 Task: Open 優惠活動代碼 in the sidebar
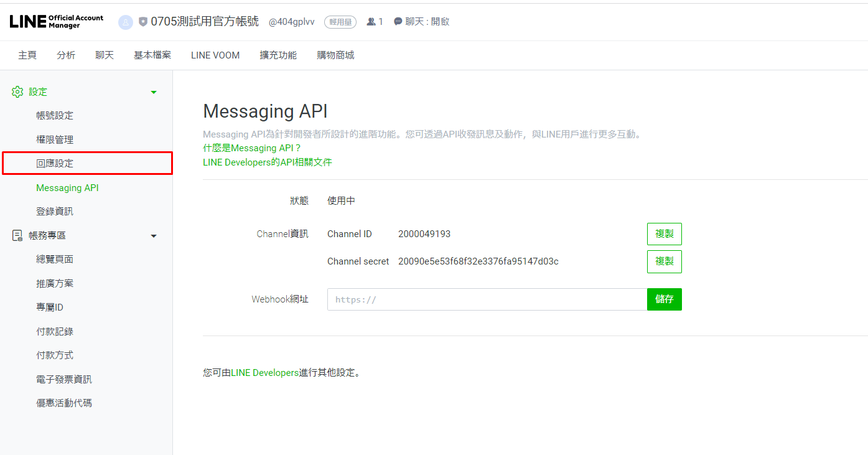click(x=64, y=403)
